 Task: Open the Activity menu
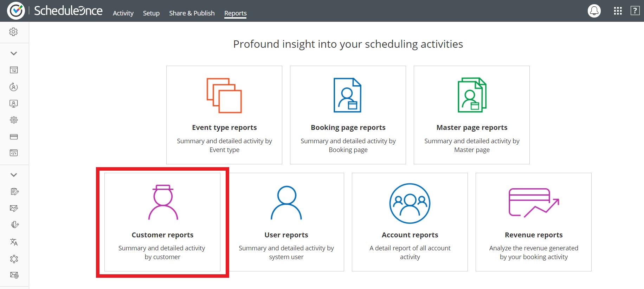123,13
